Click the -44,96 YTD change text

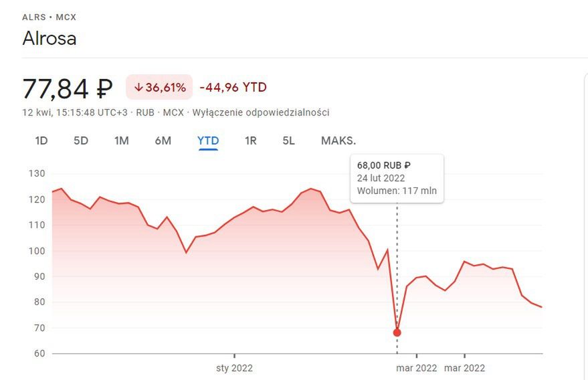click(x=233, y=88)
